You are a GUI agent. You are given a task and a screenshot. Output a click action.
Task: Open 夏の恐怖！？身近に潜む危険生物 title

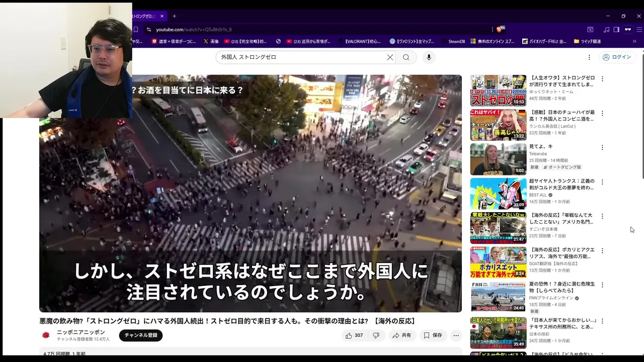tap(561, 287)
